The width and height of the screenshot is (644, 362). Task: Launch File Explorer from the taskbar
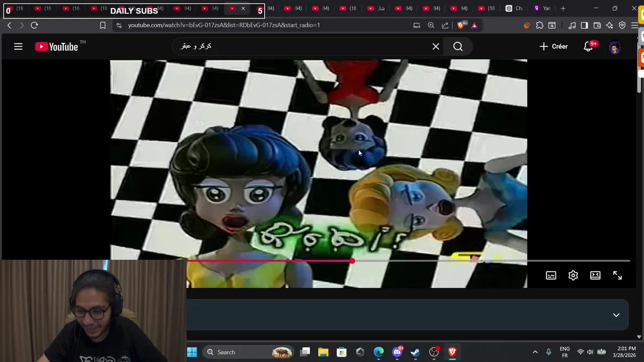pyautogui.click(x=323, y=352)
